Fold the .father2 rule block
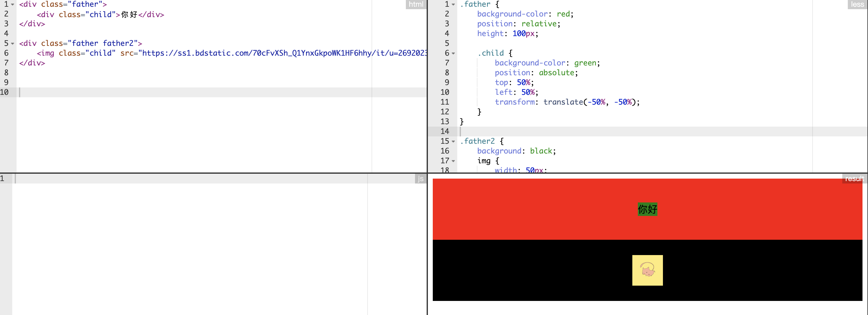The width and height of the screenshot is (868, 315). pyautogui.click(x=453, y=142)
